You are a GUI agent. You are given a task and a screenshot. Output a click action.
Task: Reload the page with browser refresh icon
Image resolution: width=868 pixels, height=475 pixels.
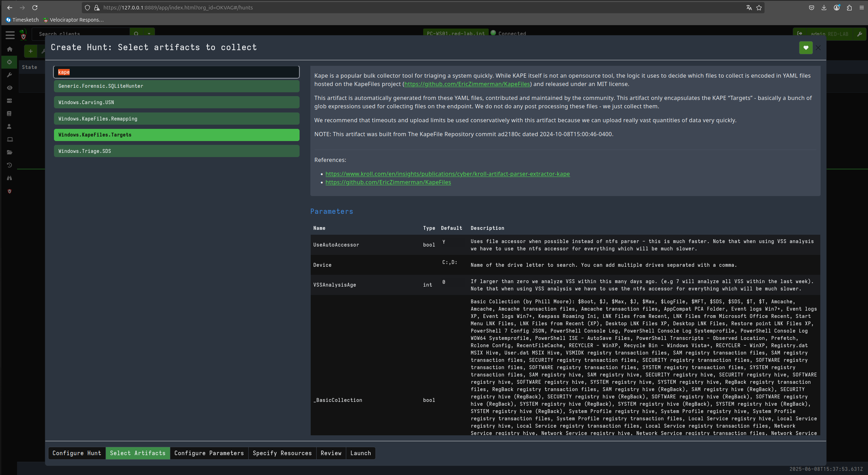[35, 8]
